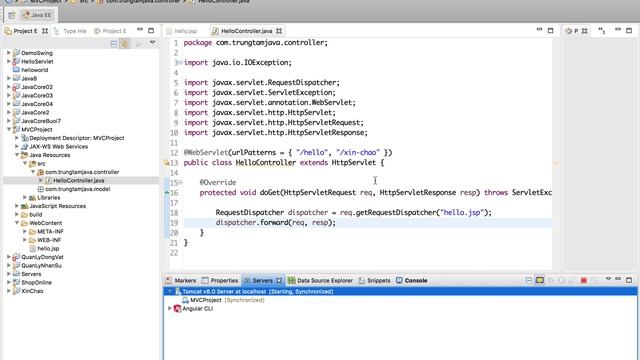Expand the Angular CLI server entry
The width and height of the screenshot is (640, 360).
click(x=170, y=309)
